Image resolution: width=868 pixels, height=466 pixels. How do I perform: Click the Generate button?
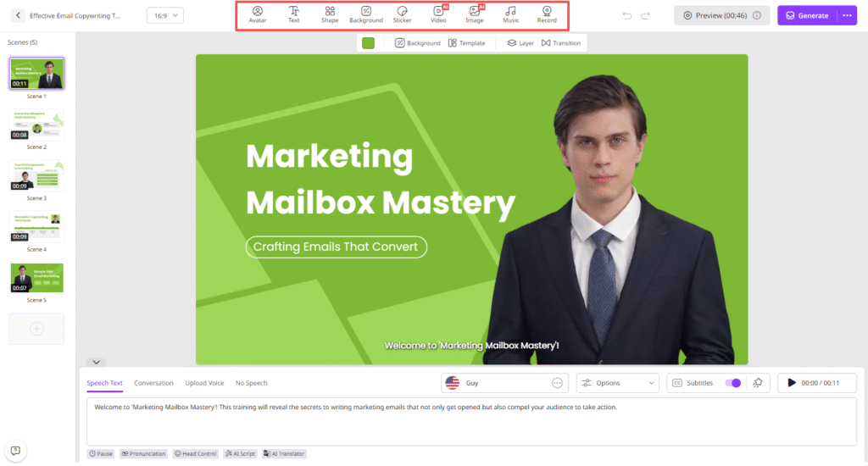(x=808, y=15)
